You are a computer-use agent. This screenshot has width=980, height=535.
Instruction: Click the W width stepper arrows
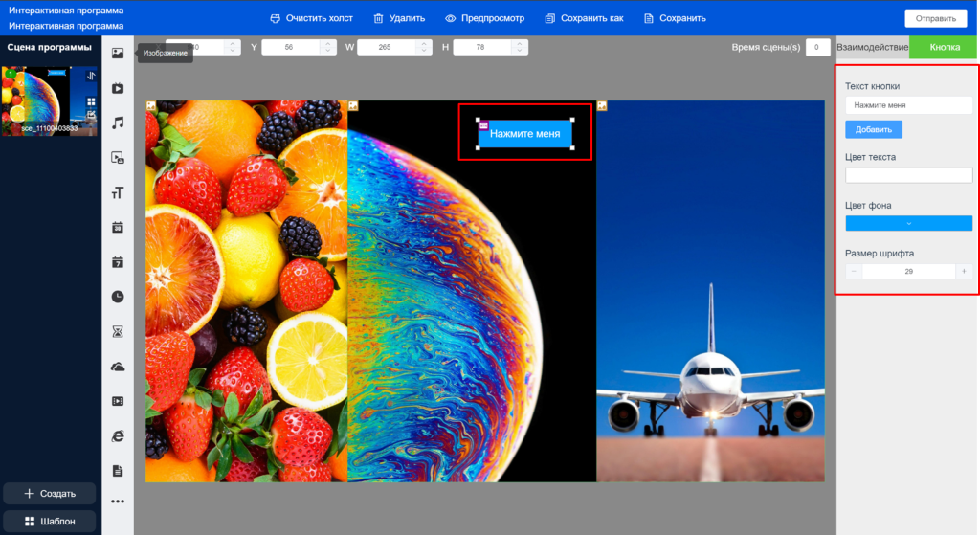coord(423,47)
